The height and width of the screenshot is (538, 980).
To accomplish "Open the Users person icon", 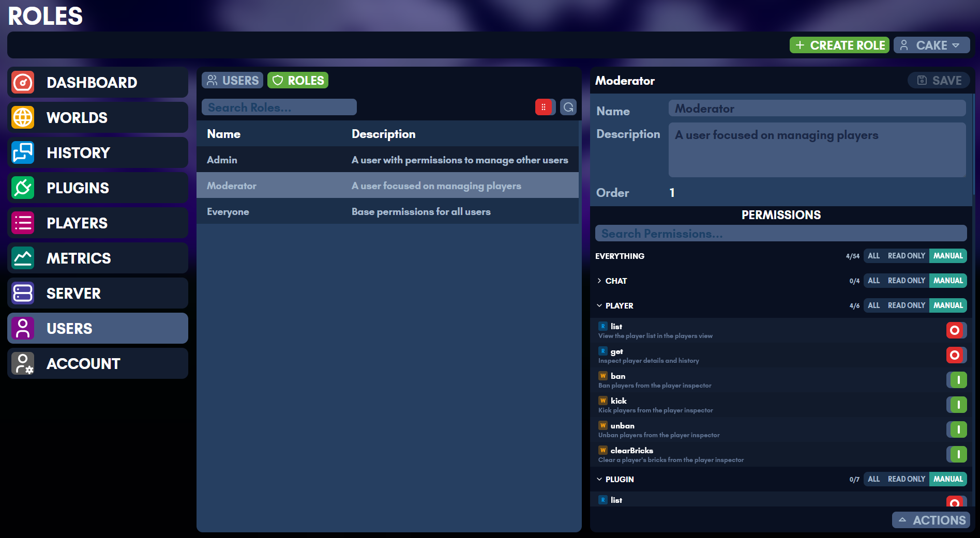I will click(23, 328).
